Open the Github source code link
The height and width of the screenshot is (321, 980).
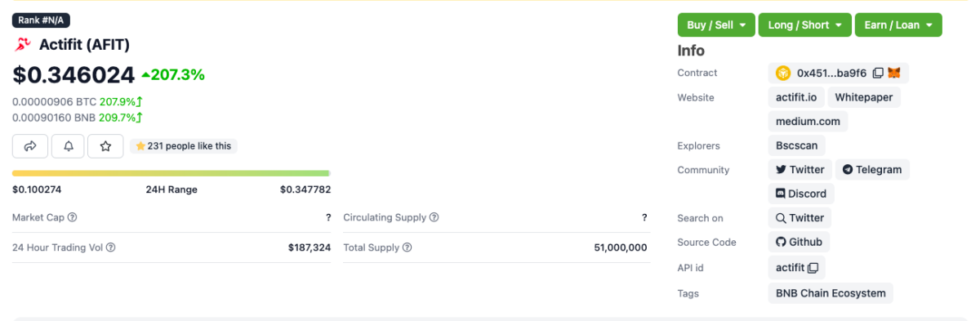800,243
